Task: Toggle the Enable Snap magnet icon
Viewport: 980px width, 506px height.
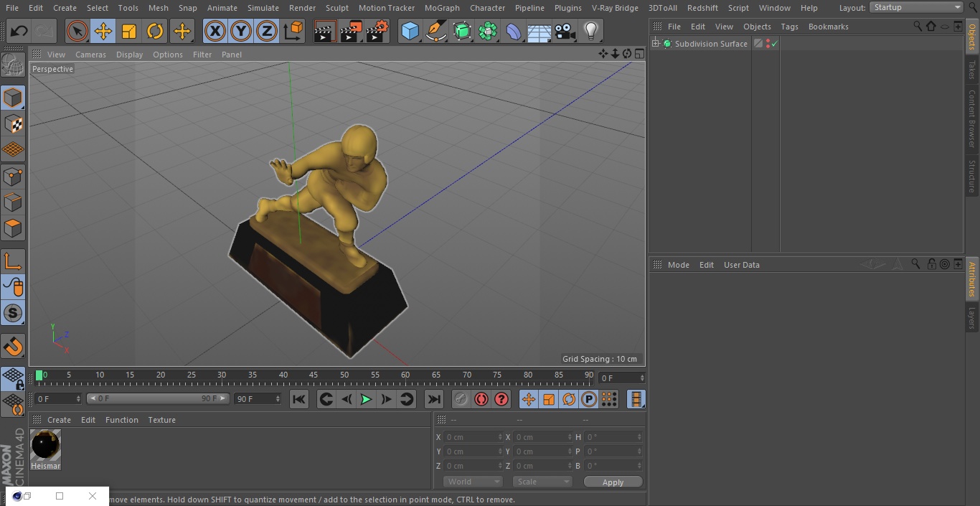Action: coord(13,347)
